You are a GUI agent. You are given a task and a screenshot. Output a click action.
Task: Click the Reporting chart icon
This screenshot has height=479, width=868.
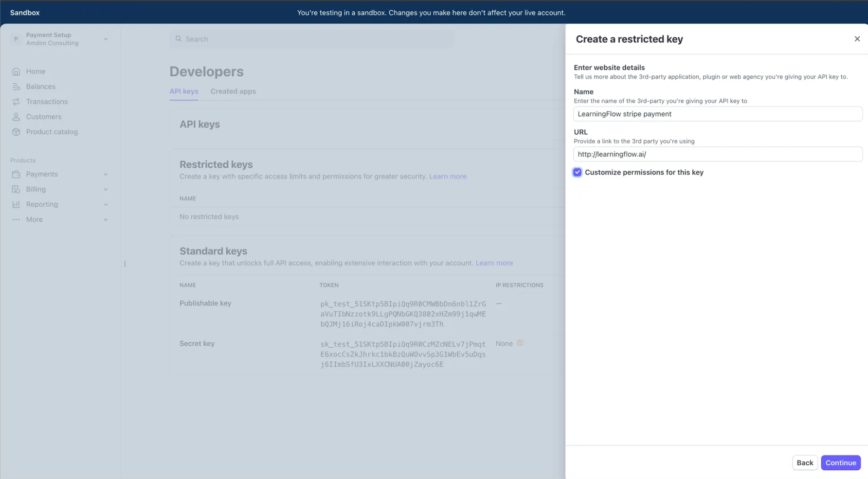[x=16, y=204]
